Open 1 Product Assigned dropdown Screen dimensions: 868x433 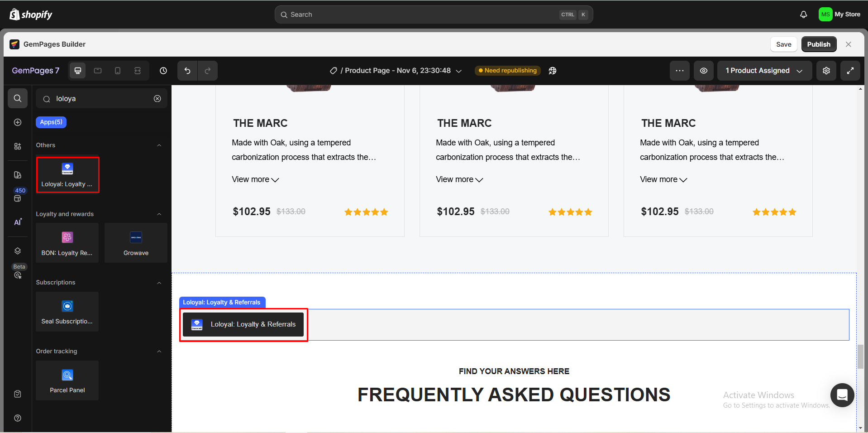click(763, 71)
